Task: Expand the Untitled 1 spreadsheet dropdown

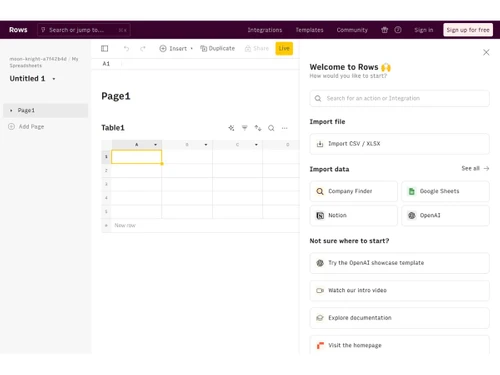Action: click(x=54, y=79)
